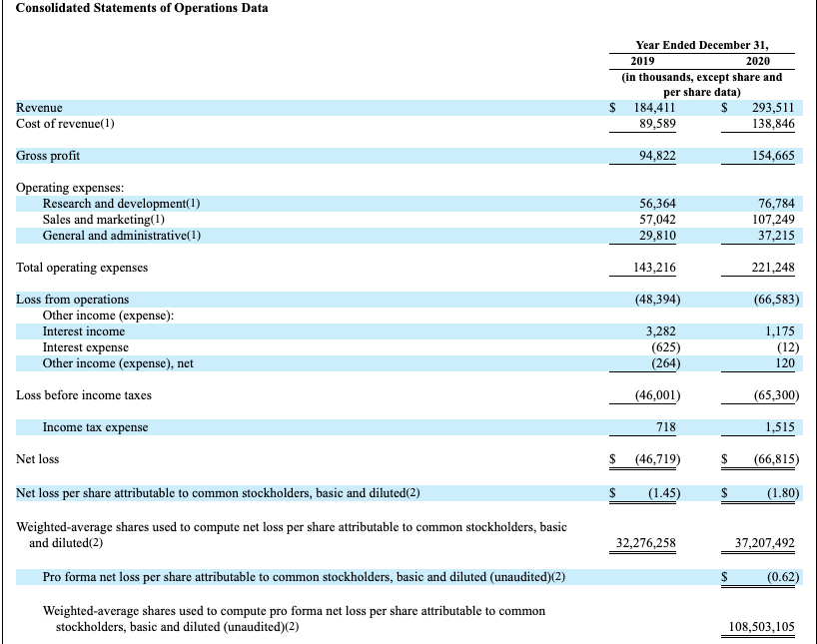Click the Loss from operations label
This screenshot has height=644, width=817.
pos(73,300)
